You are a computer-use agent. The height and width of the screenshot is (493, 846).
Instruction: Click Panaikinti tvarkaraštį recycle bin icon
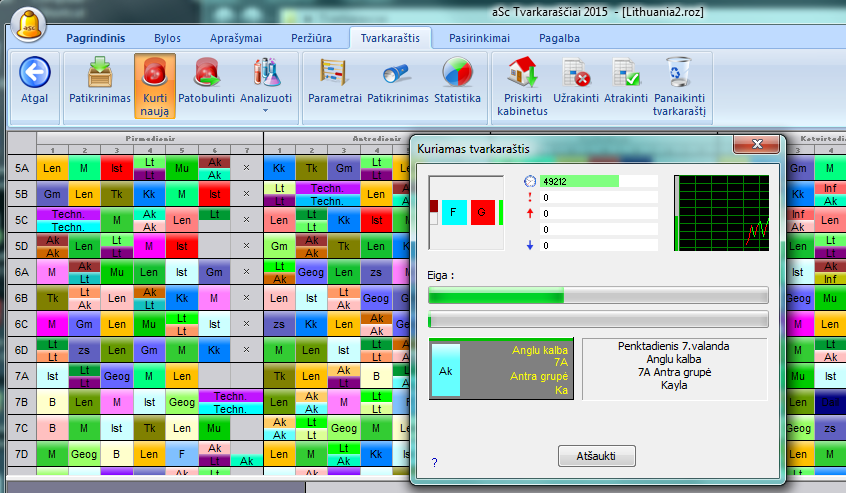(x=679, y=72)
